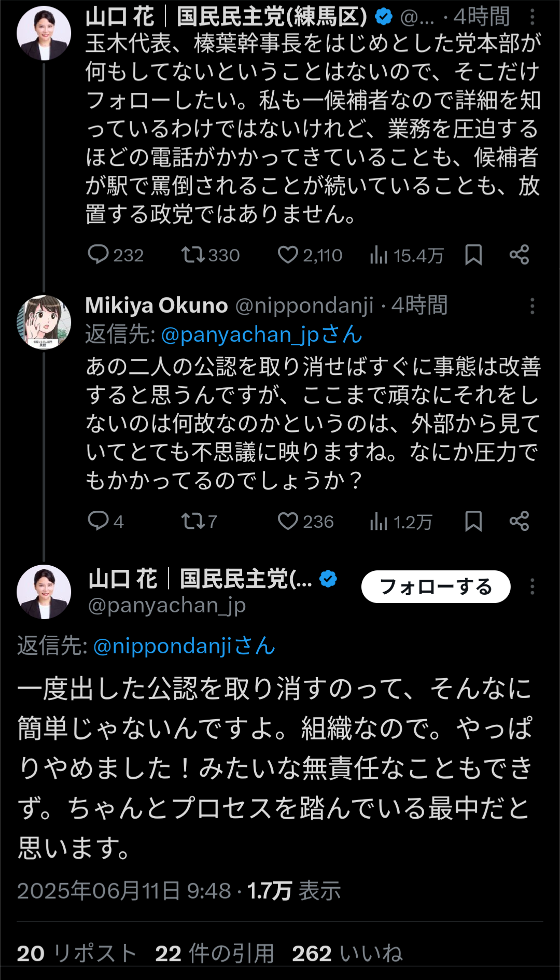Screen dimensions: 560x980
Task: Open more options on the first post
Action: [532, 18]
